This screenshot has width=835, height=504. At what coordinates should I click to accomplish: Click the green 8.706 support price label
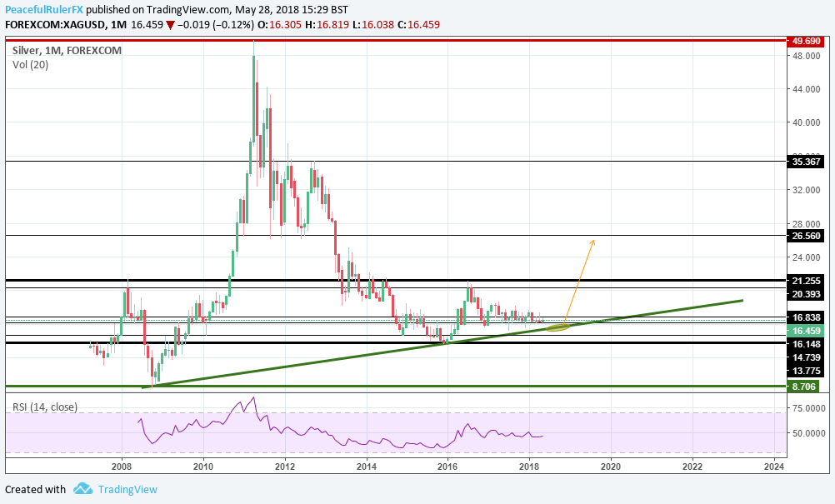tap(803, 387)
